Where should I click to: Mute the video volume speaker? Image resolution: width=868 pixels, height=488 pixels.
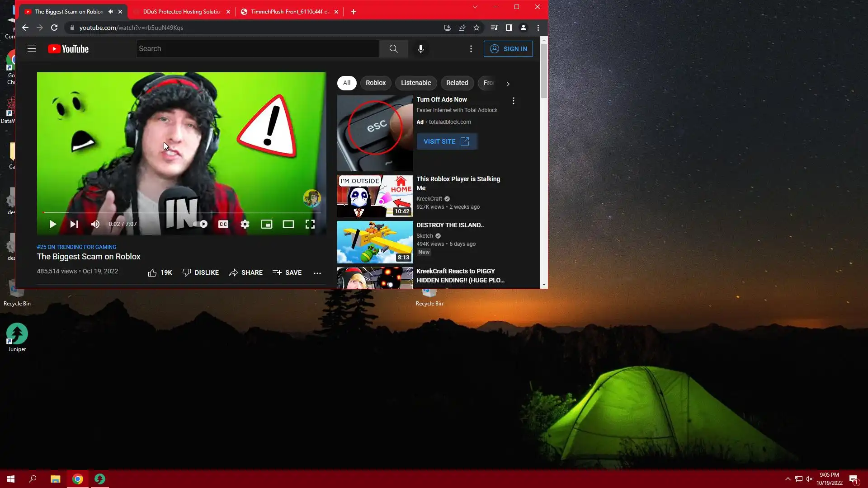(x=95, y=224)
